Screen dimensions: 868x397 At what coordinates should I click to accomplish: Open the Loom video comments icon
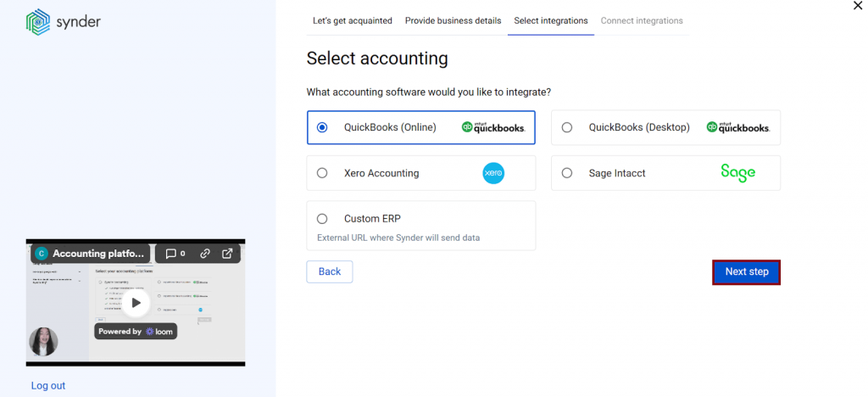click(175, 253)
